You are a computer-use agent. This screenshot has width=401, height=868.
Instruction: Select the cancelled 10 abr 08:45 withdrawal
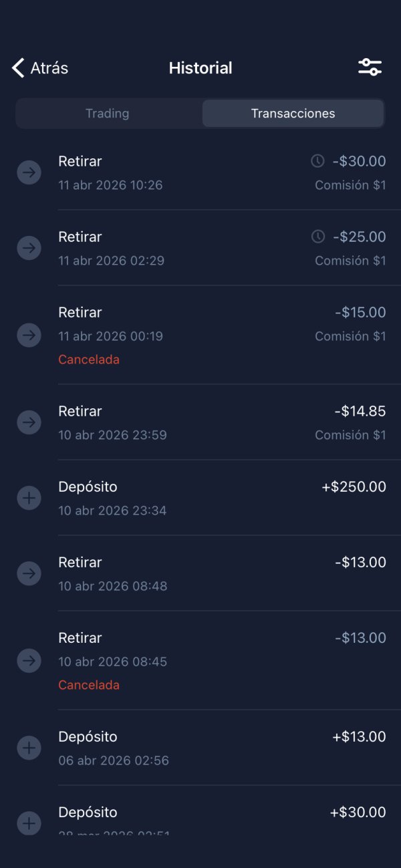click(x=200, y=660)
